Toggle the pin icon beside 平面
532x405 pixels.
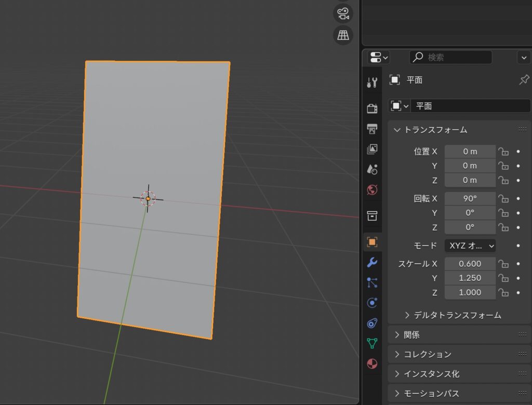pos(524,80)
